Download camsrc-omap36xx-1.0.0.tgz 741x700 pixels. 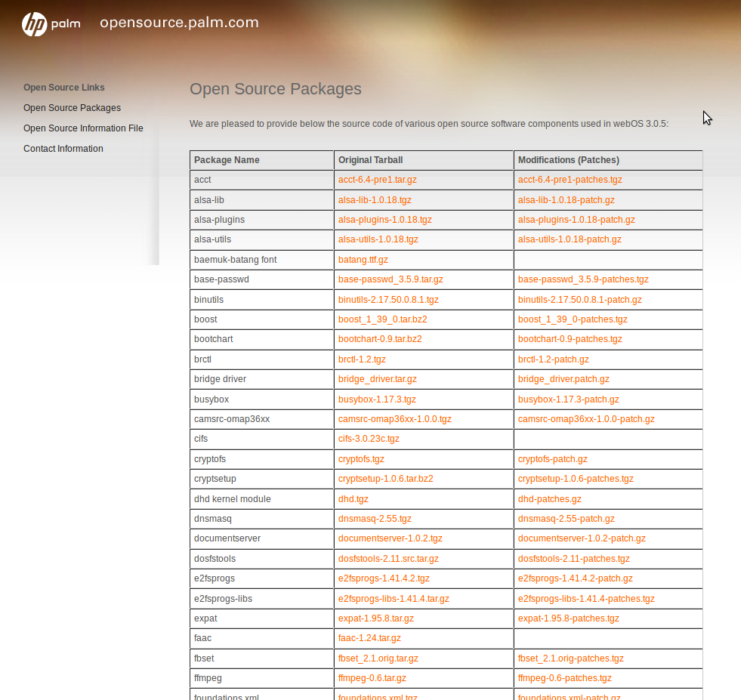[394, 419]
